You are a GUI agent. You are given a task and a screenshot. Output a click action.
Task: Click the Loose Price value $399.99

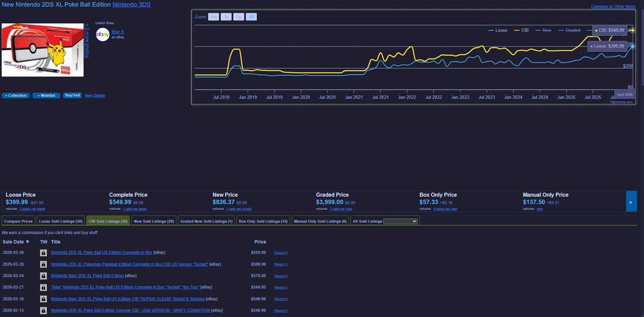[17, 202]
